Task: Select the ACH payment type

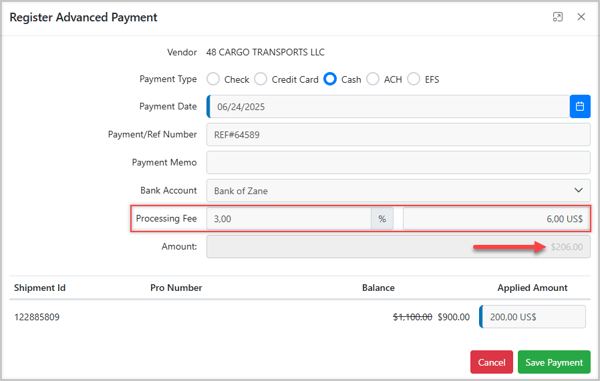Action: pyautogui.click(x=373, y=79)
